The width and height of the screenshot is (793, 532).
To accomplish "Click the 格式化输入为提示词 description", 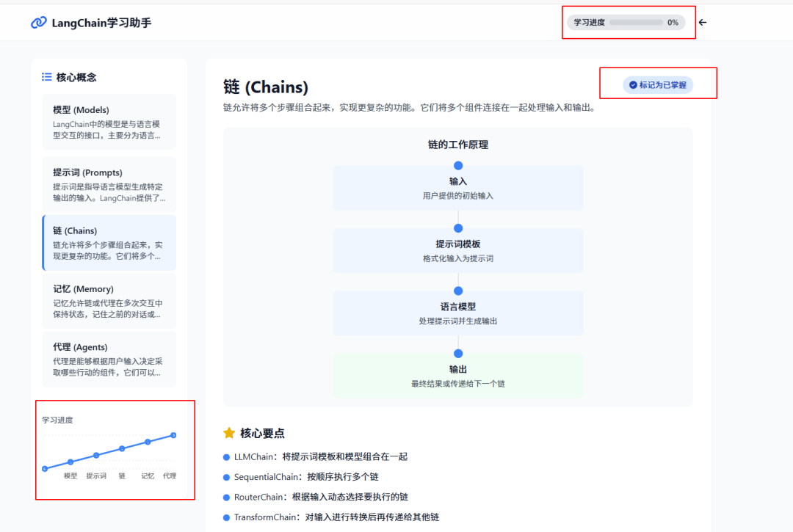I will (458, 258).
